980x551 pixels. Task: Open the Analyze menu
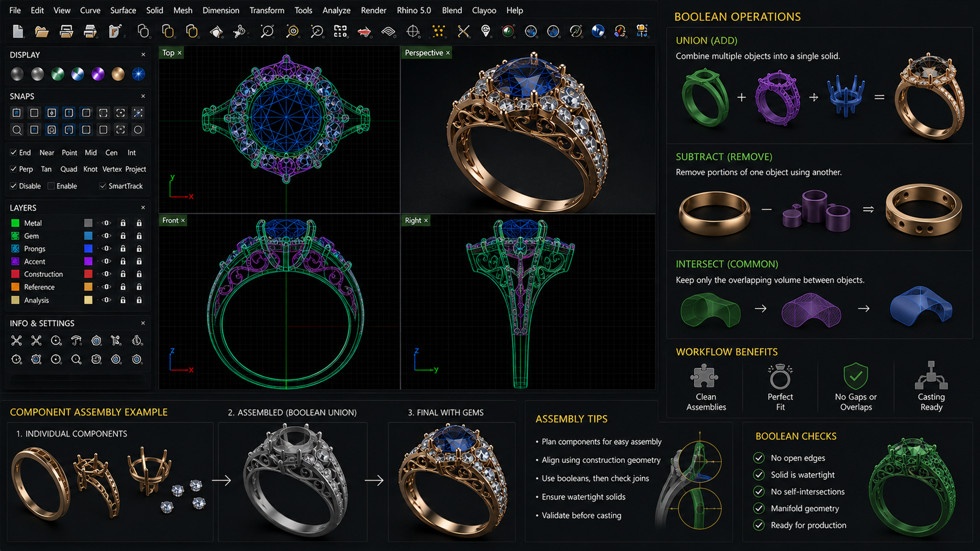336,10
